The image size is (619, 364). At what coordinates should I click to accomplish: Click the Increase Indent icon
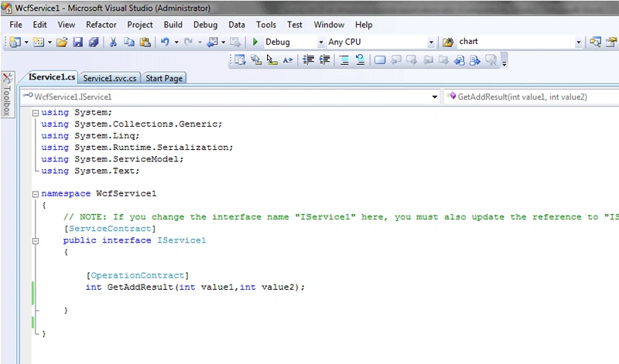tap(324, 60)
